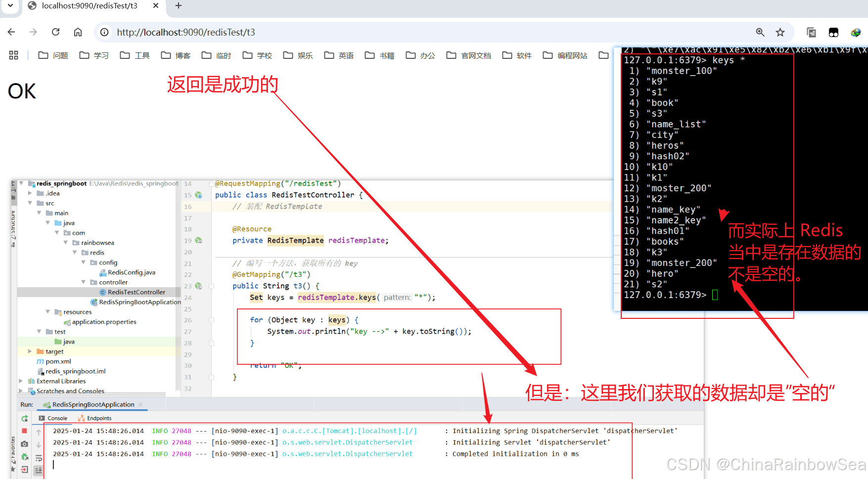Click the down arrow in console toolbar
Screen dimensions: 868x479
[39, 445]
